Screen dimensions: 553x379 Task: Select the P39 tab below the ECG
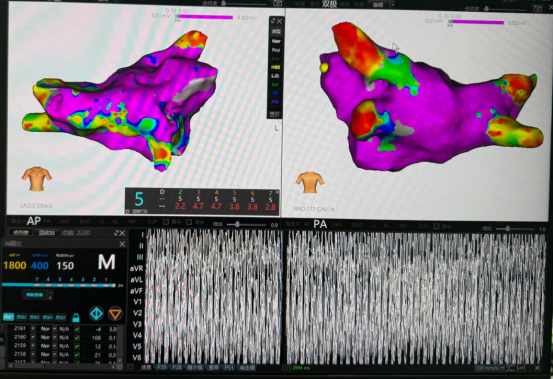coord(162,367)
